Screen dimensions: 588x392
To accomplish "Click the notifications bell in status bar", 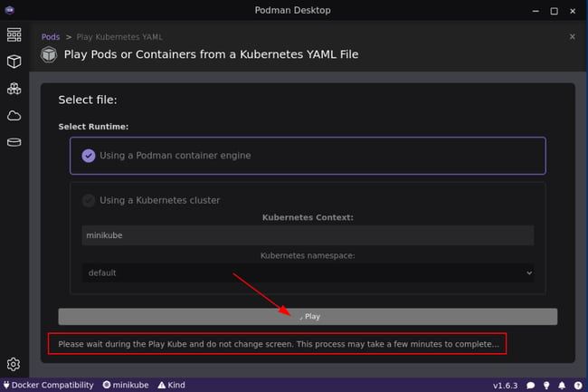I will coord(562,385).
